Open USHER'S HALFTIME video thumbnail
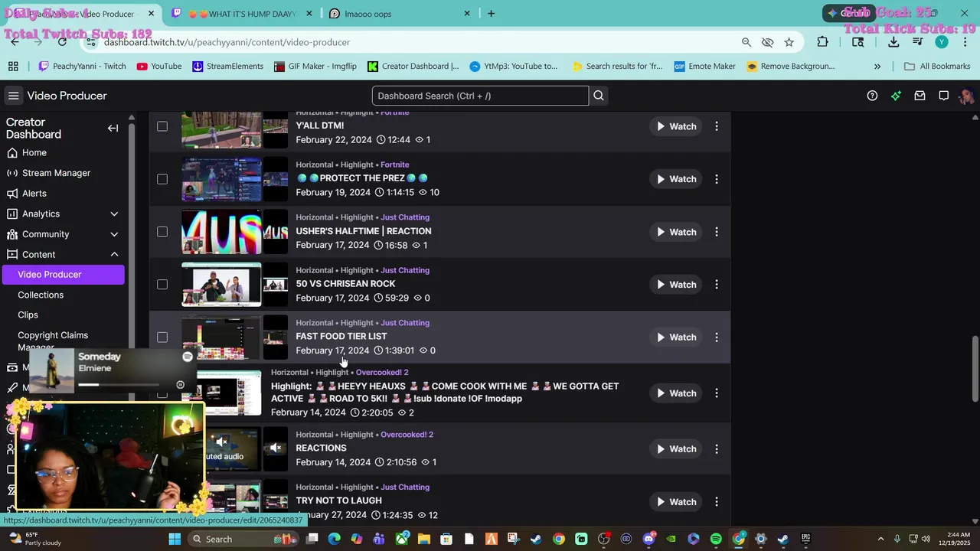The height and width of the screenshot is (551, 980). point(221,232)
